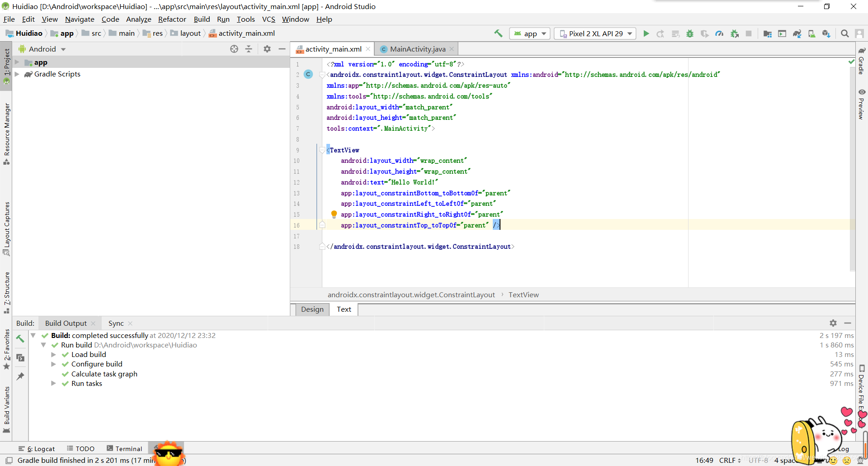Click the user account avatar icon

tap(859, 33)
